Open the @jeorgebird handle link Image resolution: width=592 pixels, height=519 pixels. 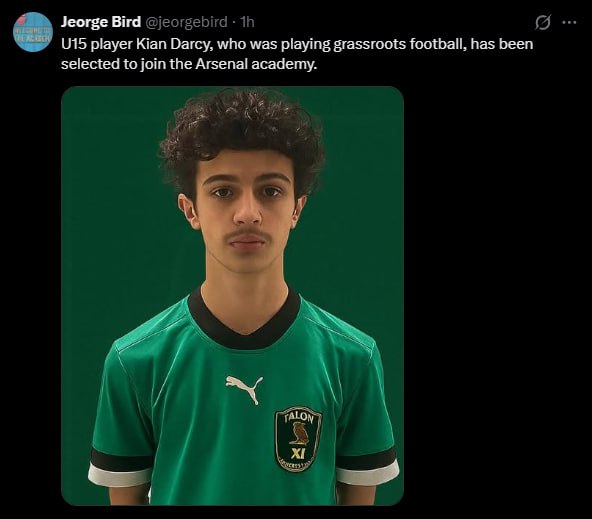186,22
